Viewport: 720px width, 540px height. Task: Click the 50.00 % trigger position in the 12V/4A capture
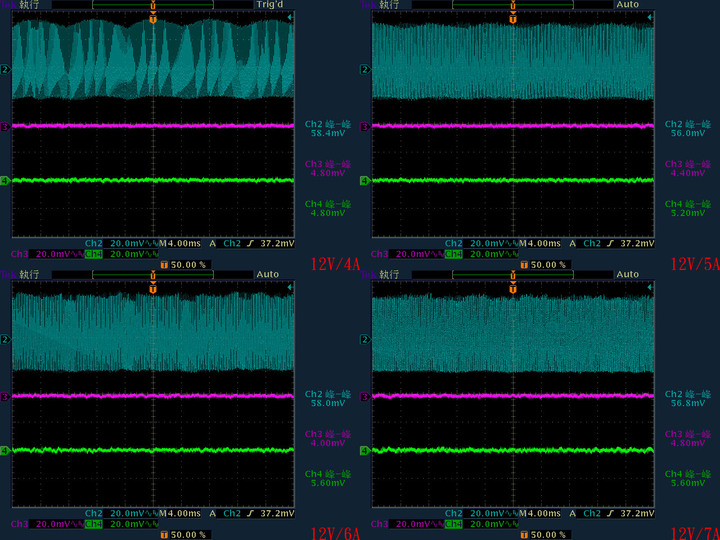point(186,265)
